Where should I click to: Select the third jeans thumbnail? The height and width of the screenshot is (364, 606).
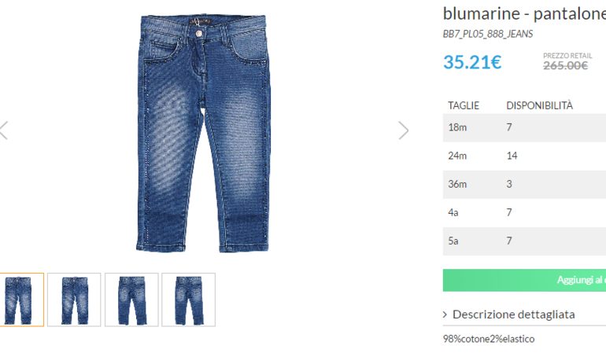click(x=131, y=300)
